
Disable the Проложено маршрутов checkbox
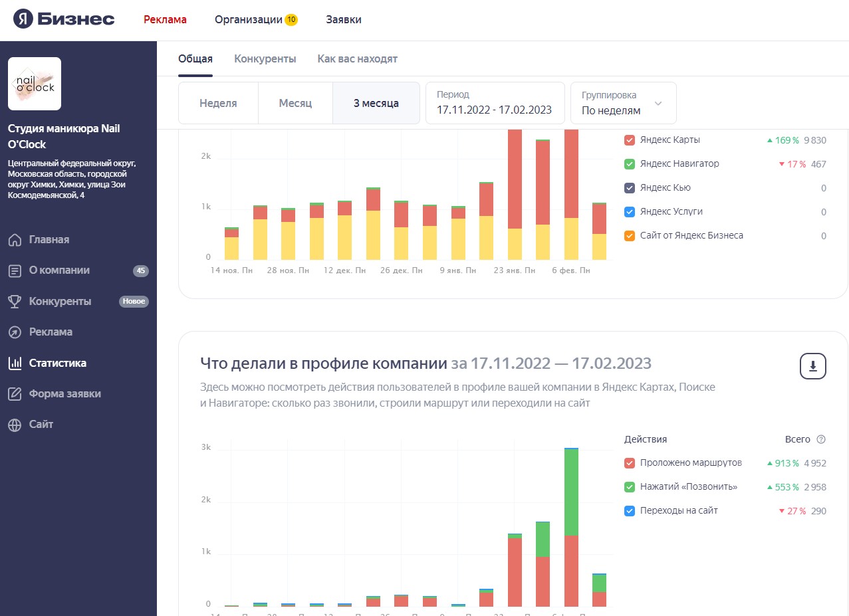[630, 463]
